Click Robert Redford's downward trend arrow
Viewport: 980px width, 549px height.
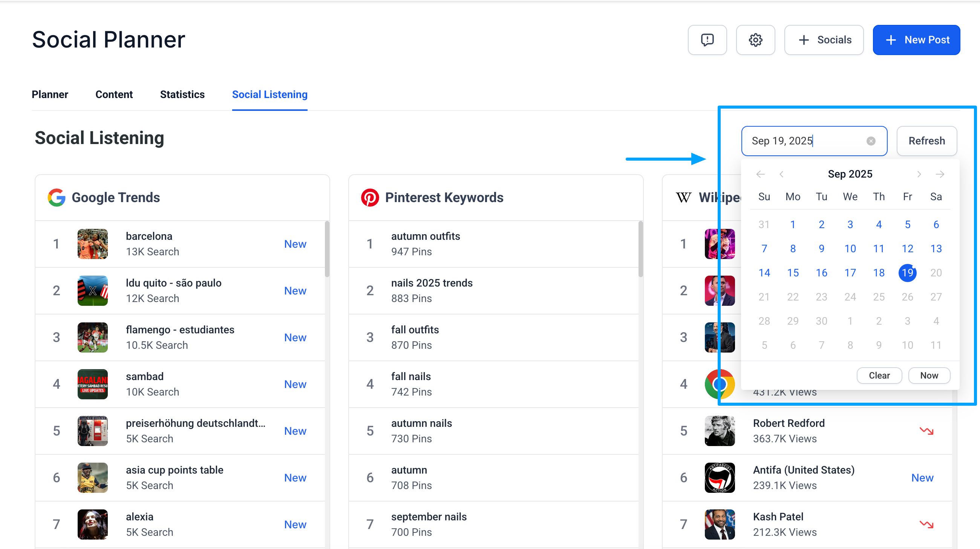tap(926, 431)
